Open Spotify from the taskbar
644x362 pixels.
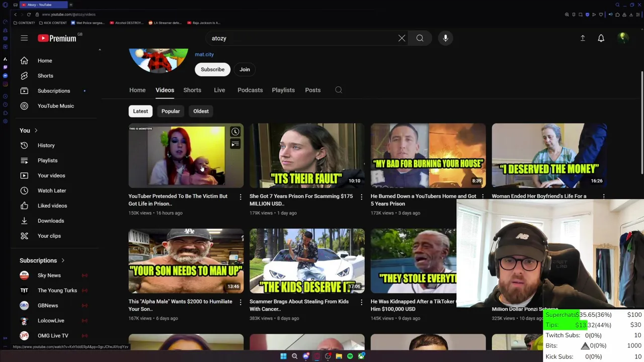coord(350,356)
